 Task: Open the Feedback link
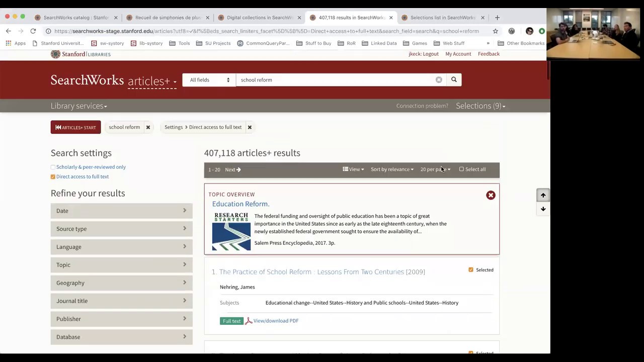[x=489, y=54]
